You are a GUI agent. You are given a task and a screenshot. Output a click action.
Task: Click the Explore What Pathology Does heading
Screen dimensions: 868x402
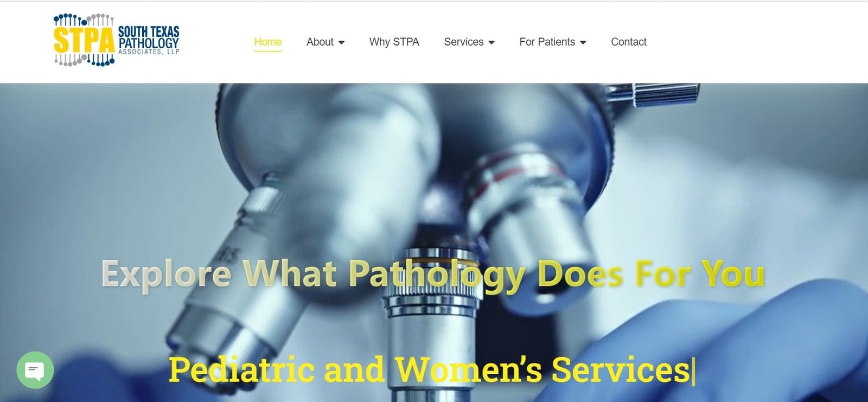pos(433,274)
